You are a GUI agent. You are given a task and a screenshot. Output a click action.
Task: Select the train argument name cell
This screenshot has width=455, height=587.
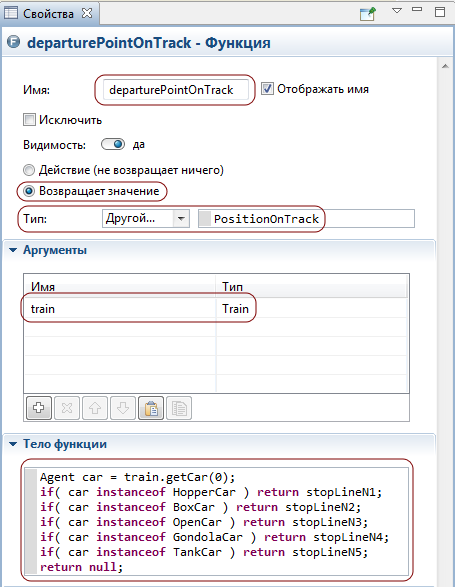point(119,308)
